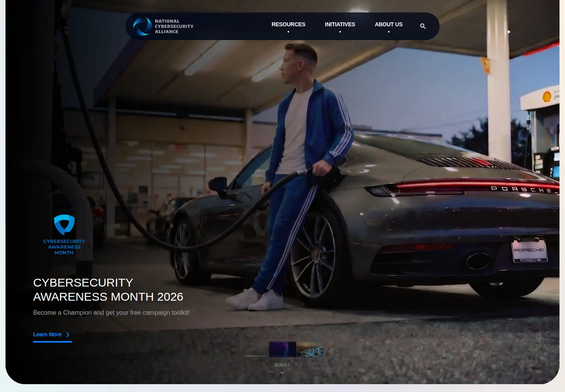
Task: Click the chevron arrow beside Learn More
Action: 68,335
